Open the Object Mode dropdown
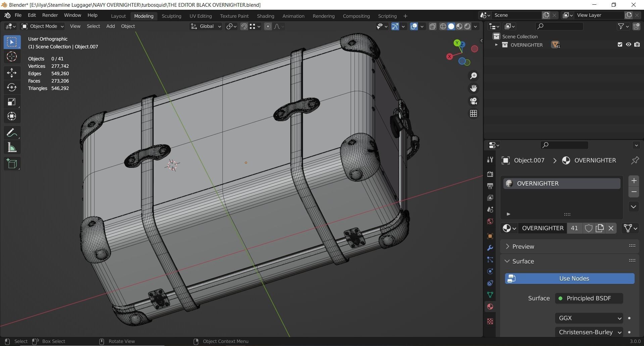This screenshot has width=644, height=346. click(x=42, y=26)
